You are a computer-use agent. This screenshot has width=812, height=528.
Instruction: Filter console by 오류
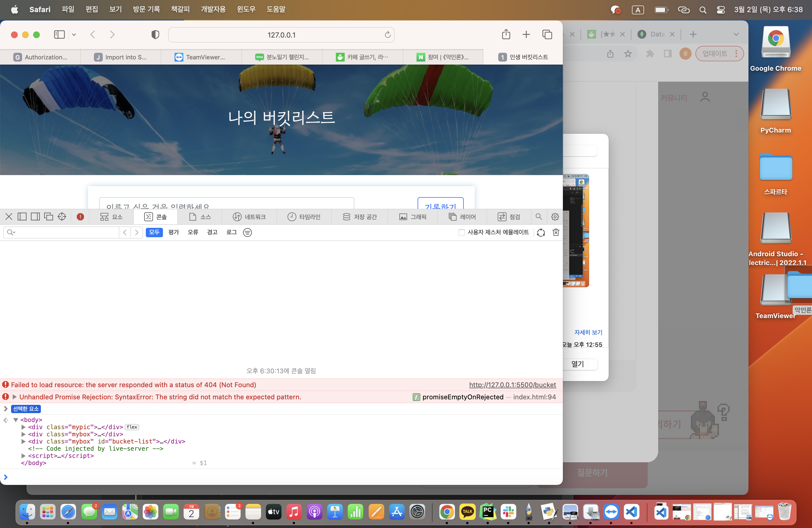point(193,232)
